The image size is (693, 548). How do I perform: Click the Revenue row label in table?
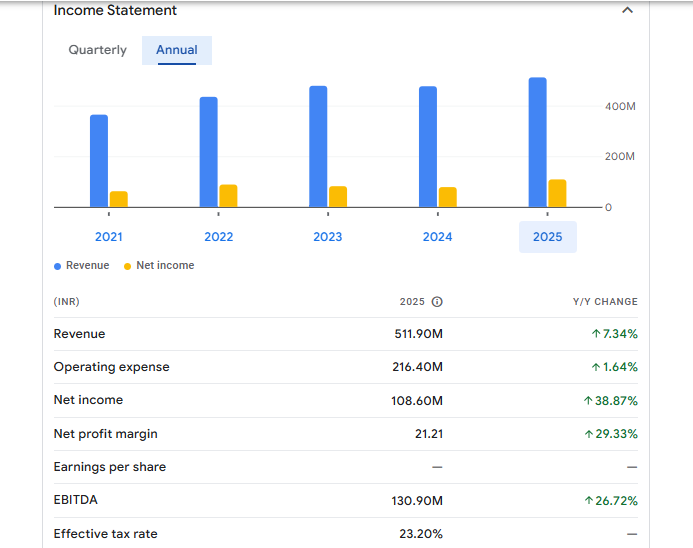(80, 334)
